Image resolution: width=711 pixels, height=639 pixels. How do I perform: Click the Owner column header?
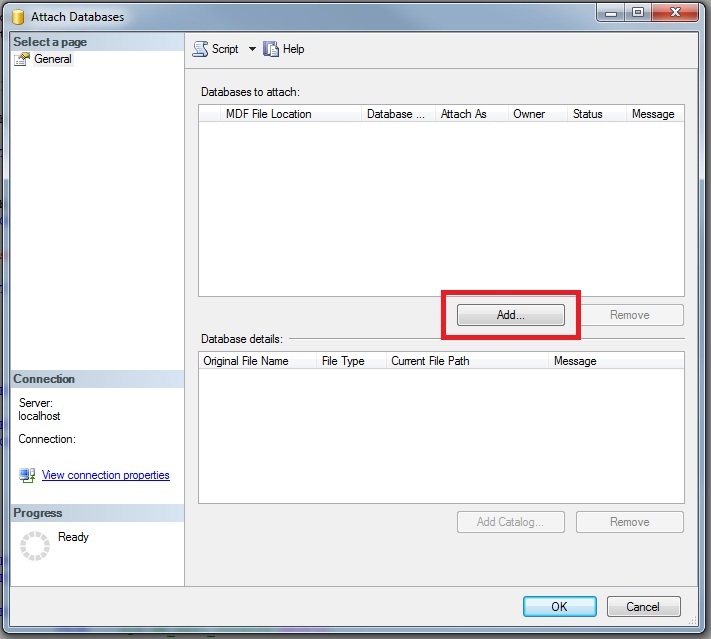(x=529, y=114)
